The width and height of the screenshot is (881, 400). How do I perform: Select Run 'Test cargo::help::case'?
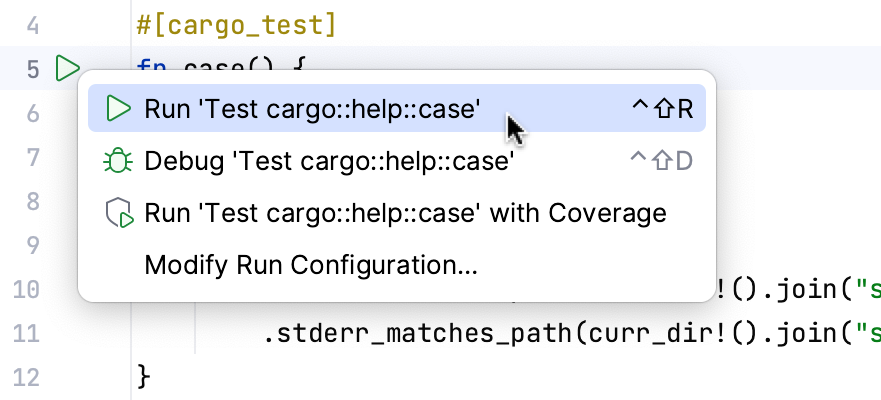pyautogui.click(x=312, y=109)
